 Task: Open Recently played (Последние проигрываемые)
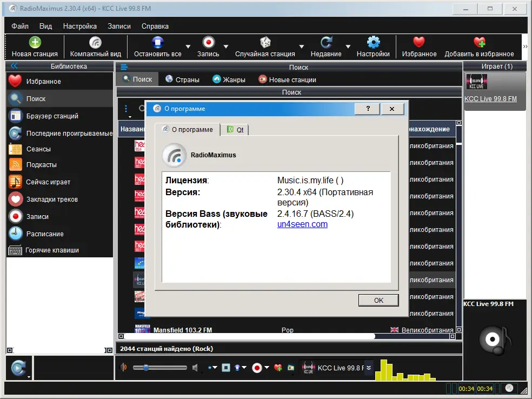pos(59,134)
